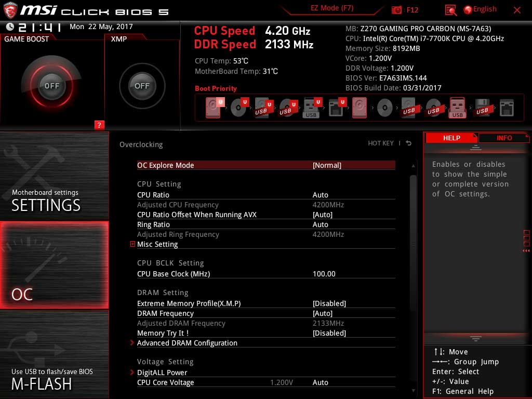This screenshot has width=532, height=399.
Task: Select the OC overclocking panel
Action: (x=54, y=265)
